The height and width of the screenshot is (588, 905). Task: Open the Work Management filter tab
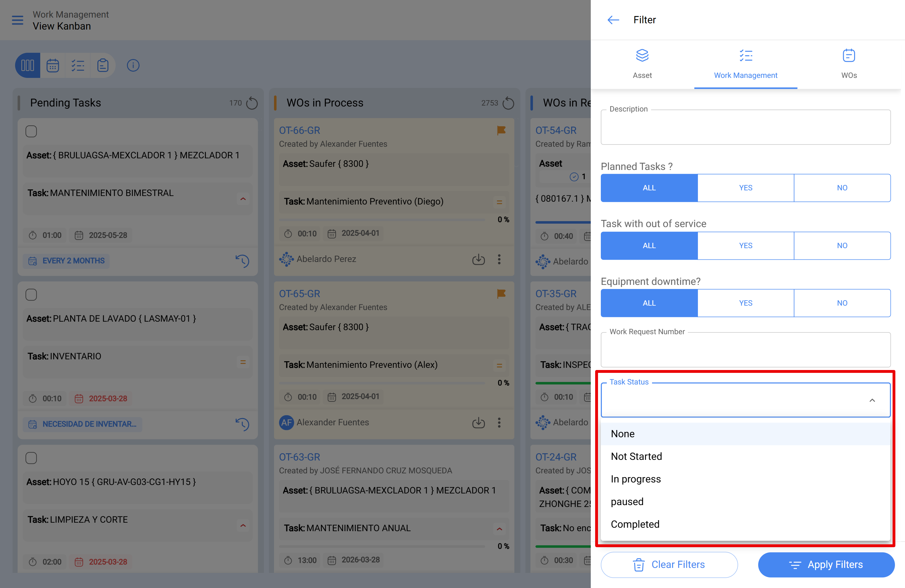746,64
